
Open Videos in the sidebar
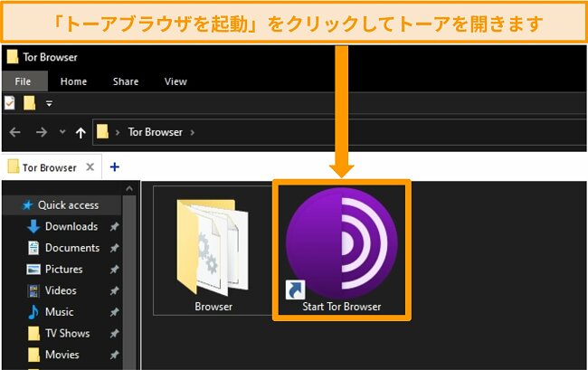click(x=61, y=290)
